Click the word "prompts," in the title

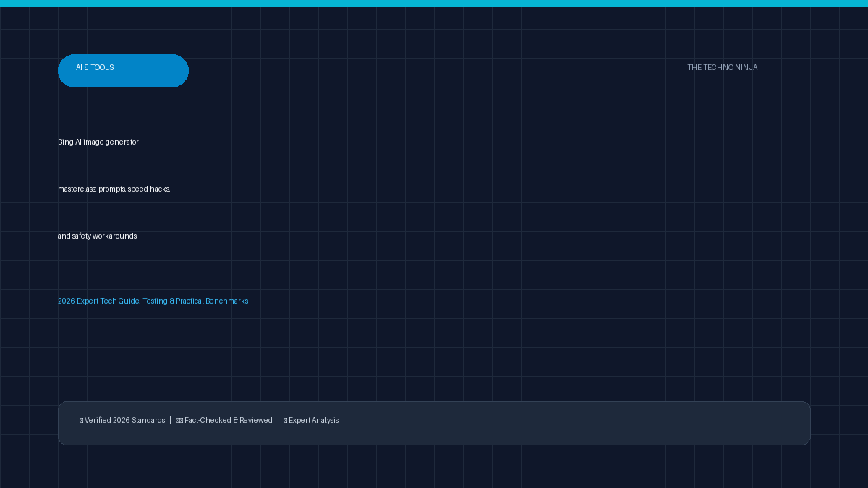112,189
